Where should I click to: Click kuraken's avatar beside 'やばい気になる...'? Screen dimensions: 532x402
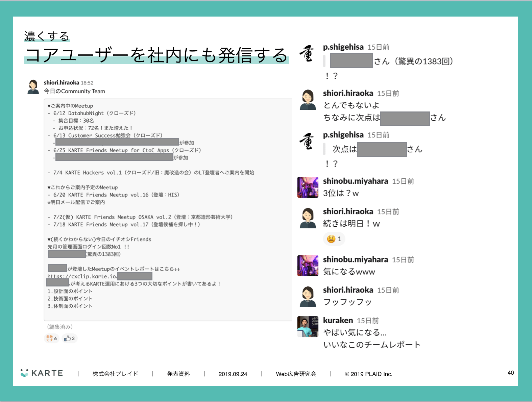point(308,327)
